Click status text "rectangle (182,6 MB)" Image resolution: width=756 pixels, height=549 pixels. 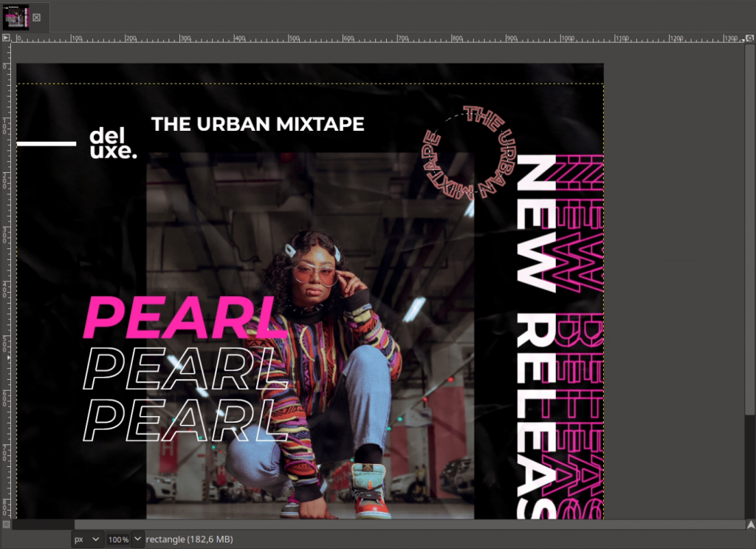point(190,539)
